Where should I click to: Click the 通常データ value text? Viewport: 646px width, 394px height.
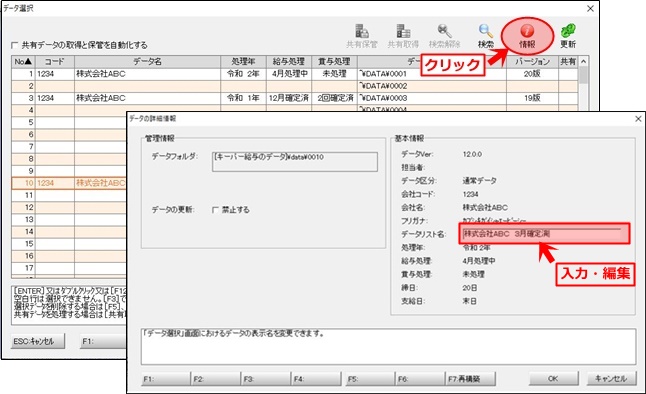click(479, 181)
